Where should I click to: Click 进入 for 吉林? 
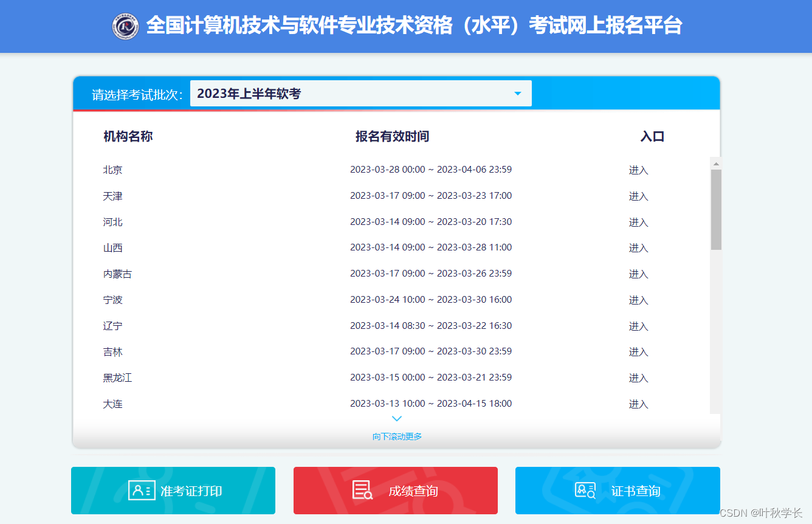coord(639,352)
